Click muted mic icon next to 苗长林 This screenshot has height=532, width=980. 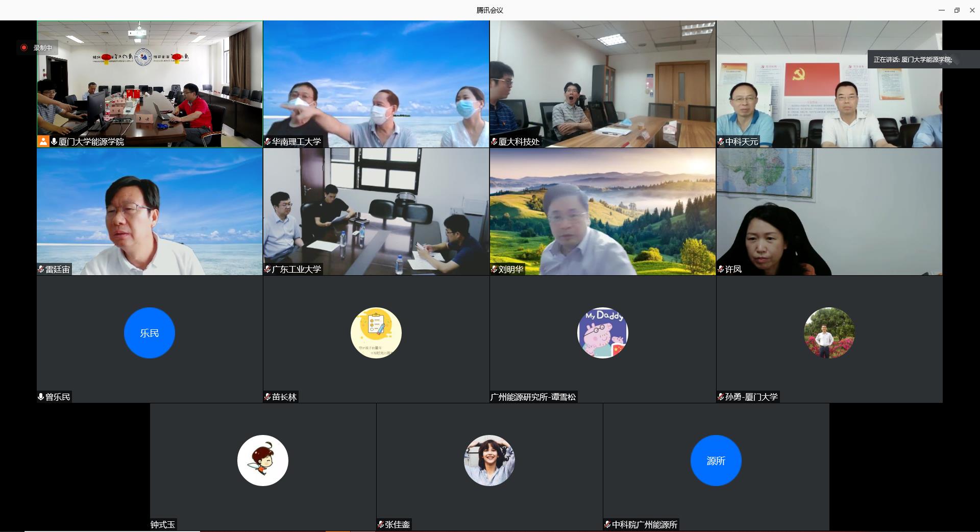pyautogui.click(x=267, y=397)
